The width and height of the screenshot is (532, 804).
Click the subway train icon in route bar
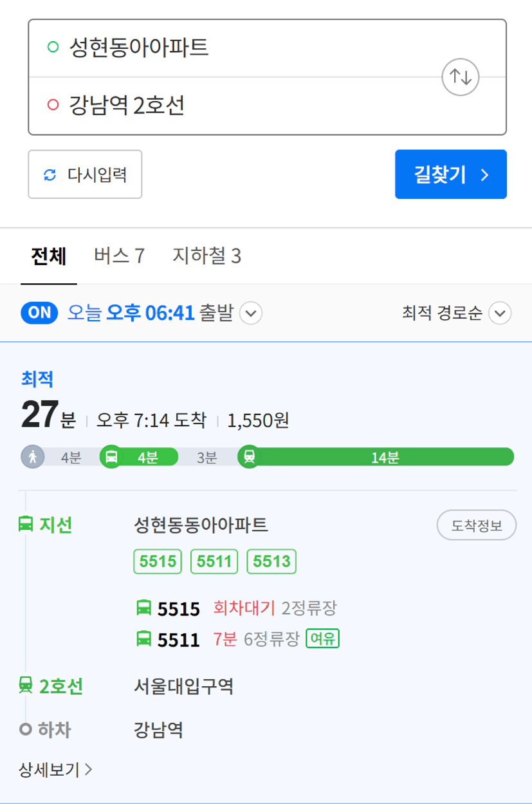(x=249, y=457)
